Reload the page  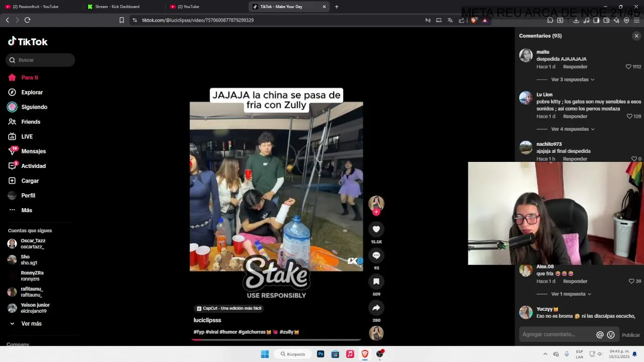27,20
